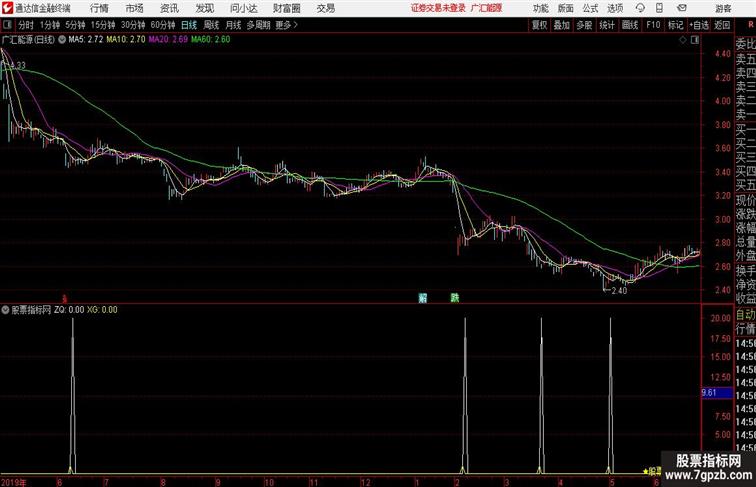
Task: Click the 广汇能源(日线) chart title
Action: (x=28, y=40)
